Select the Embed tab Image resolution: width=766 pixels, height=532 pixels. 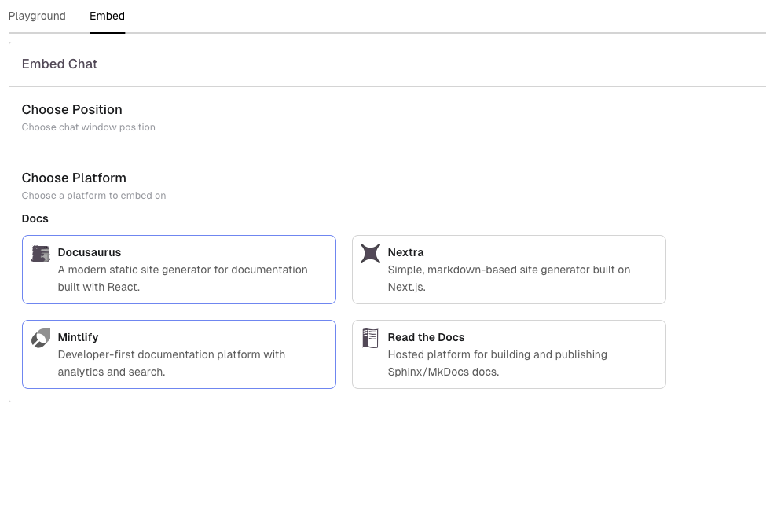(107, 16)
